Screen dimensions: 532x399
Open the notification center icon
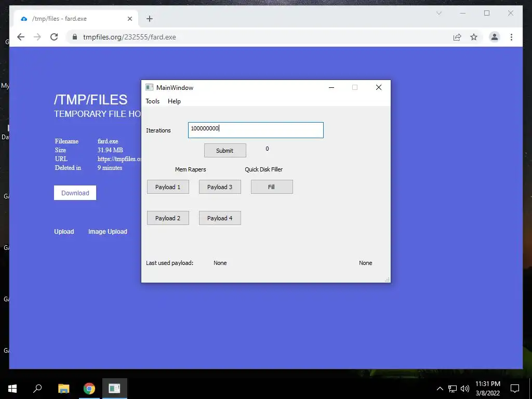pyautogui.click(x=515, y=389)
